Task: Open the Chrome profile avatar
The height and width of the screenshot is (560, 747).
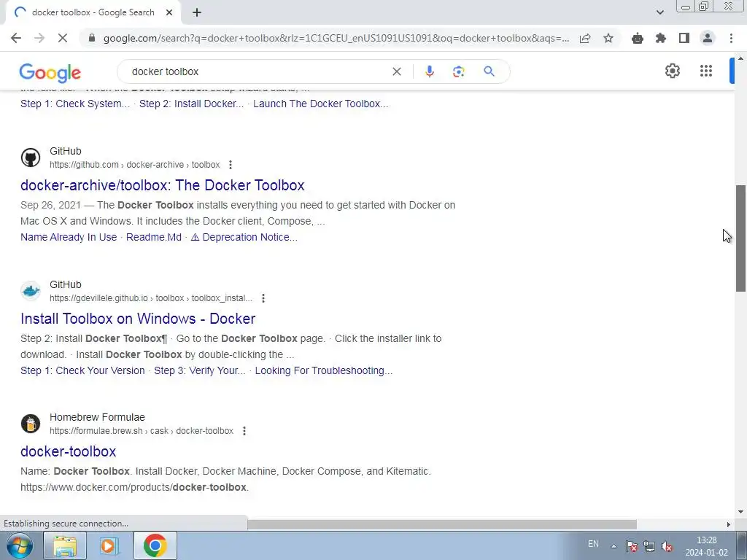Action: (708, 38)
